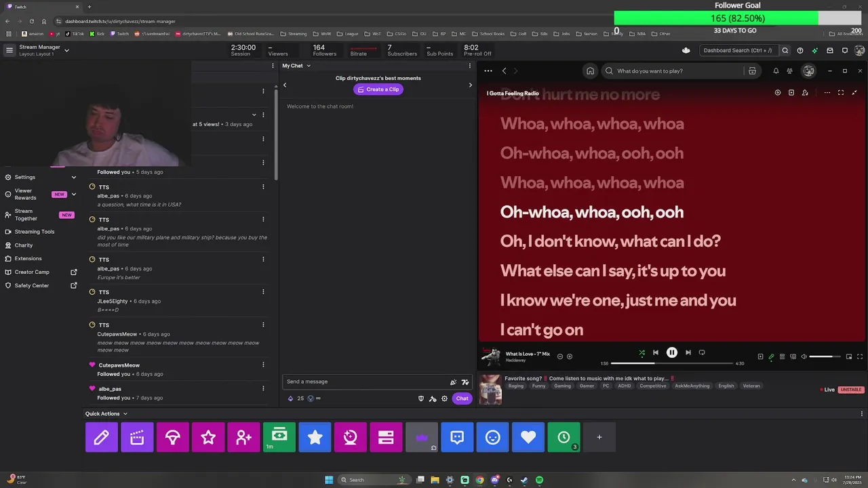Click the Create a Clip button
This screenshot has height=488, width=868.
378,89
